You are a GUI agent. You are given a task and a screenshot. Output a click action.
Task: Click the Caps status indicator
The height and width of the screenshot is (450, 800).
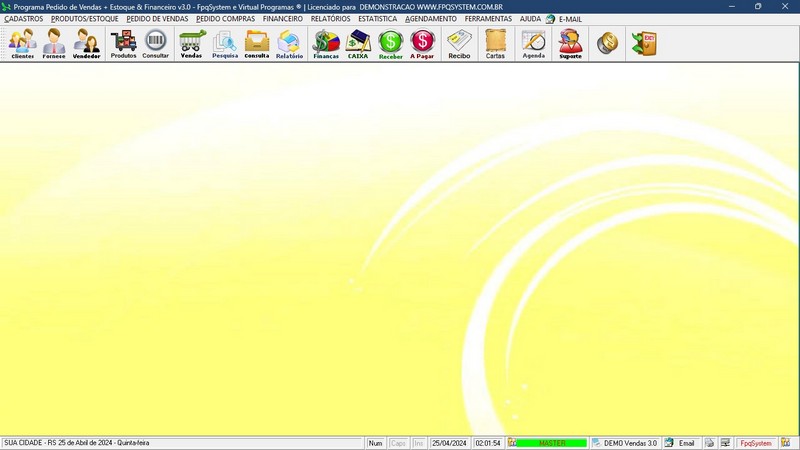point(398,443)
